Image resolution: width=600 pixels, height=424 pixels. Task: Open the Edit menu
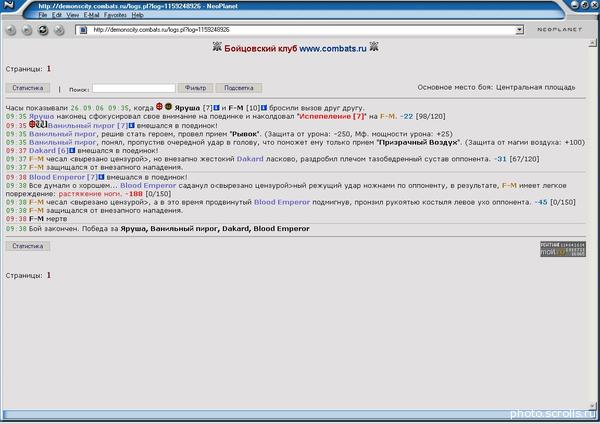pyautogui.click(x=57, y=15)
